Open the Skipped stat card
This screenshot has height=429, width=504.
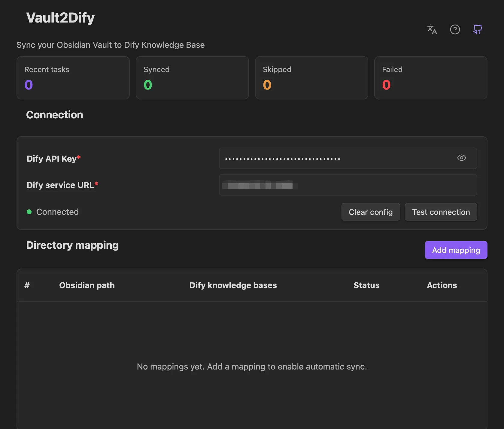point(311,78)
